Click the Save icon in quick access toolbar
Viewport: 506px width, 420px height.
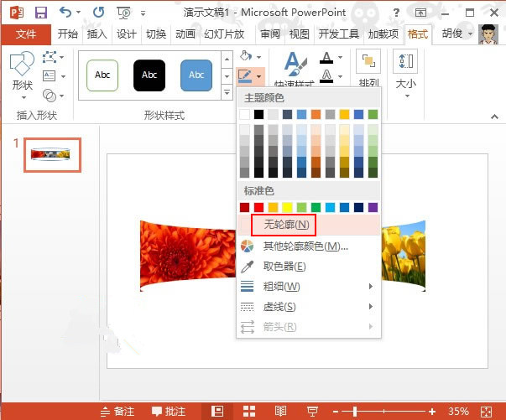40,13
